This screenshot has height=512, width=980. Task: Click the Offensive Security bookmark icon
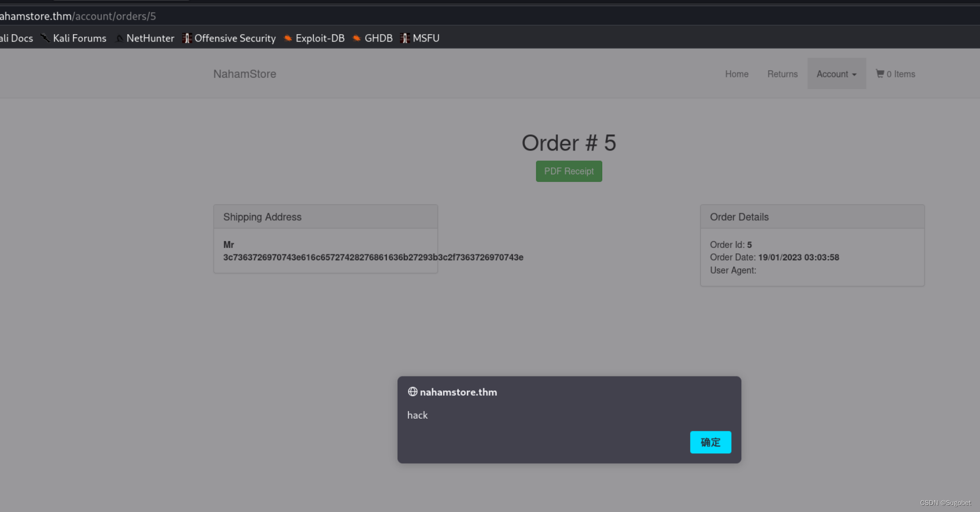tap(187, 38)
